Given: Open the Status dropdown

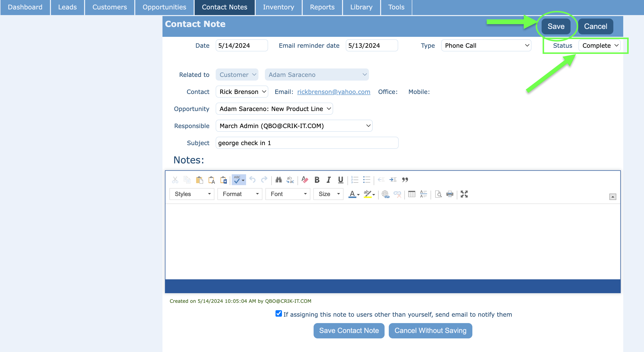Looking at the screenshot, I should pos(599,46).
